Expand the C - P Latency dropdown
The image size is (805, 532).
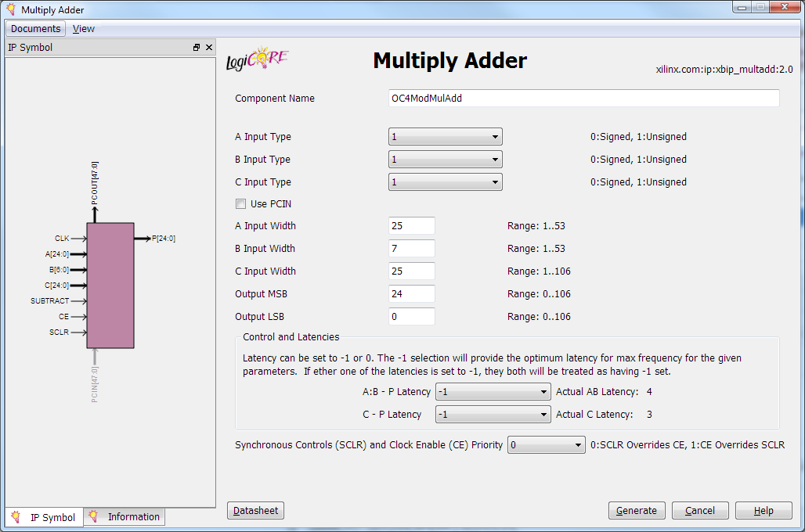click(x=493, y=414)
